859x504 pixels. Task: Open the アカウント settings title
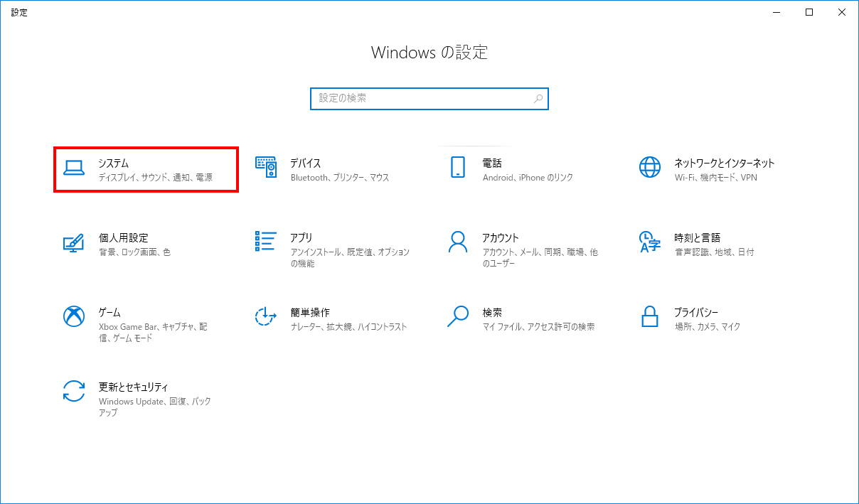(501, 237)
